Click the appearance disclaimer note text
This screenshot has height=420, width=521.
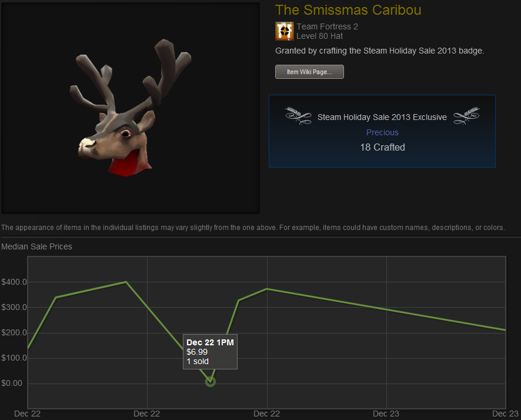253,228
